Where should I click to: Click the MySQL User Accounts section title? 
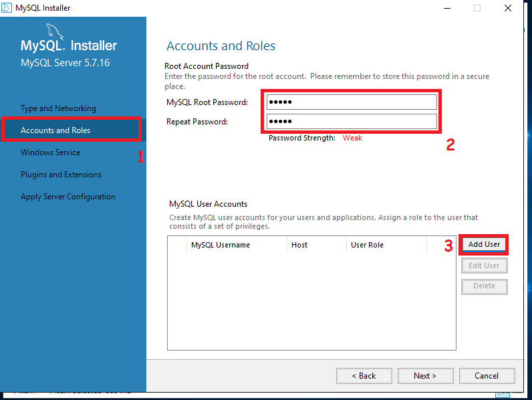click(208, 204)
